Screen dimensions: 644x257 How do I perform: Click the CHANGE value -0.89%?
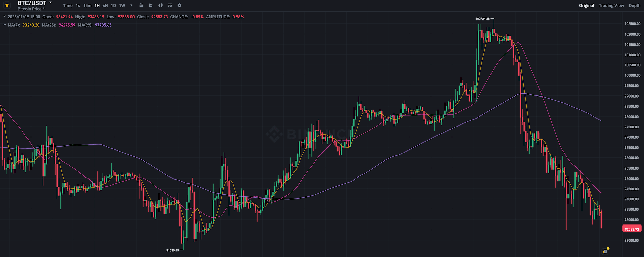pyautogui.click(x=197, y=17)
